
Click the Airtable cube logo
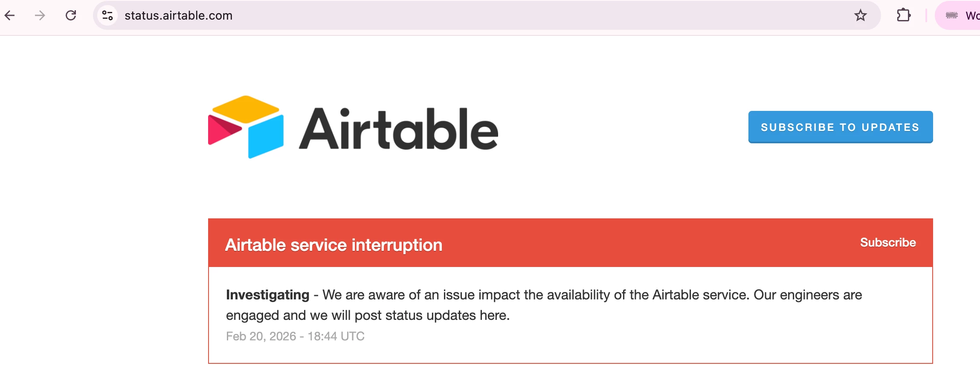(246, 127)
